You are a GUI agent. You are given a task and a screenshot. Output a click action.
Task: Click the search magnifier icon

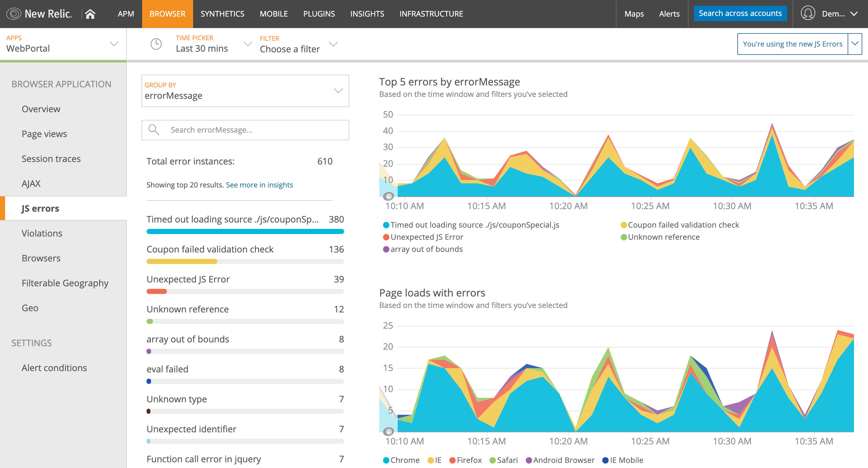point(154,130)
